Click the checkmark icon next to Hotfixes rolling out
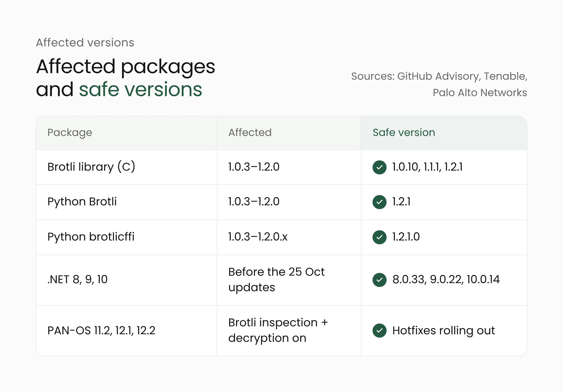The height and width of the screenshot is (392, 563). coord(379,331)
